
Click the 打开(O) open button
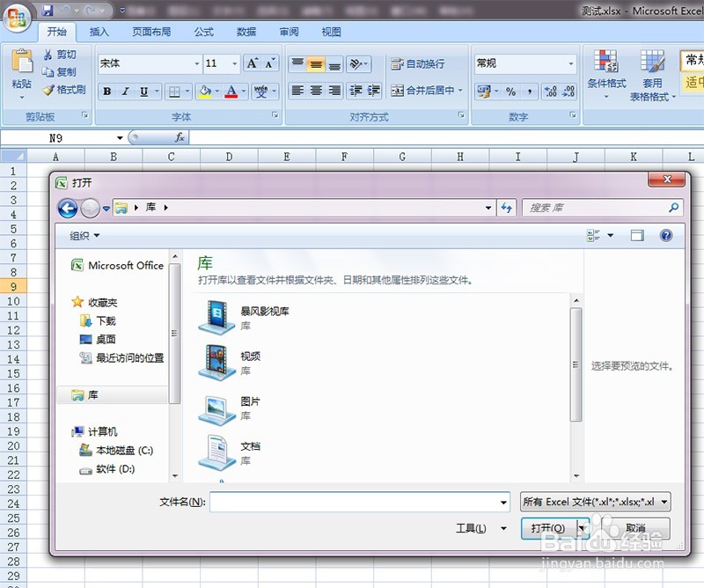coord(548,528)
